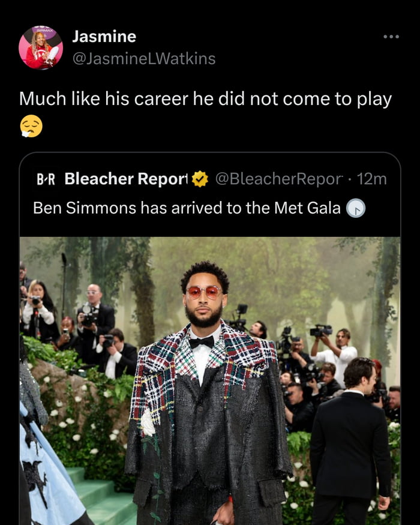
Task: Click the photographer in white raising a camera
Action: [337, 351]
